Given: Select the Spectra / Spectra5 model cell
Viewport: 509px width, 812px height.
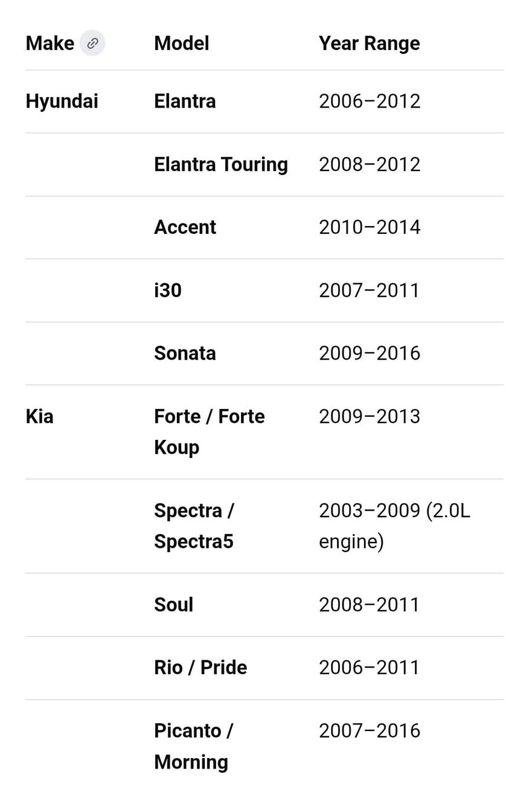Looking at the screenshot, I should (194, 526).
